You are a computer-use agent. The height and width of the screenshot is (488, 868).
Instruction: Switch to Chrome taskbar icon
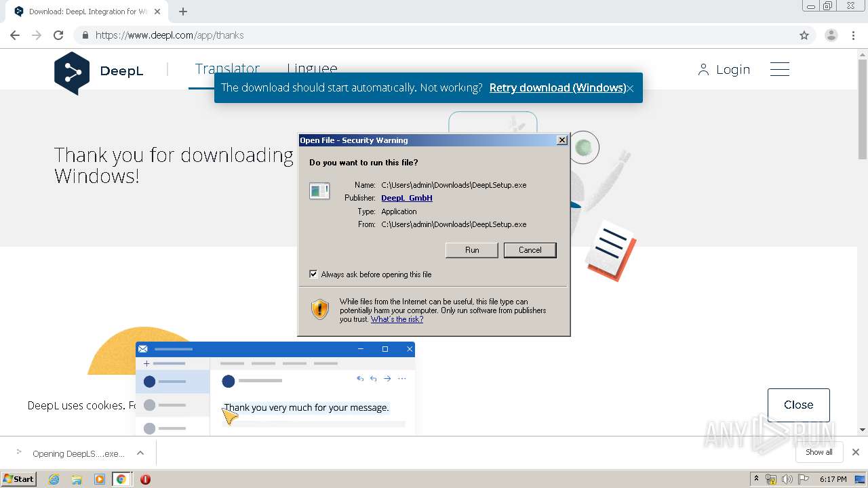point(121,479)
